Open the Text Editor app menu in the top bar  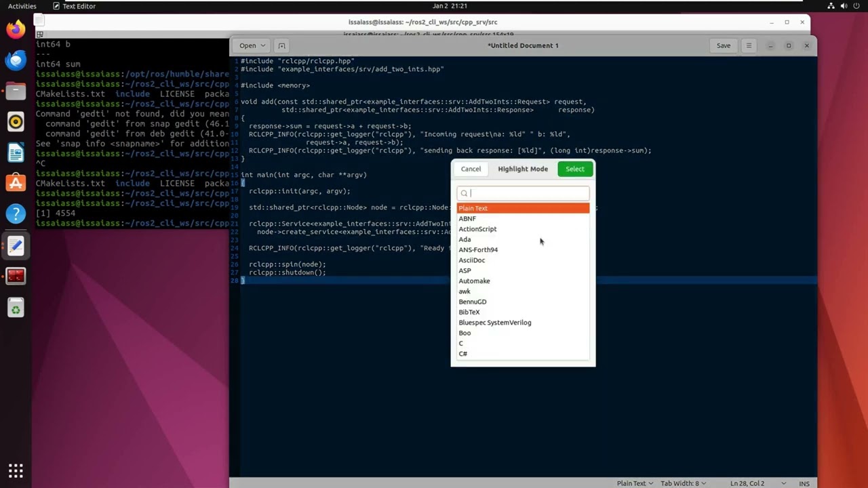coord(75,5)
